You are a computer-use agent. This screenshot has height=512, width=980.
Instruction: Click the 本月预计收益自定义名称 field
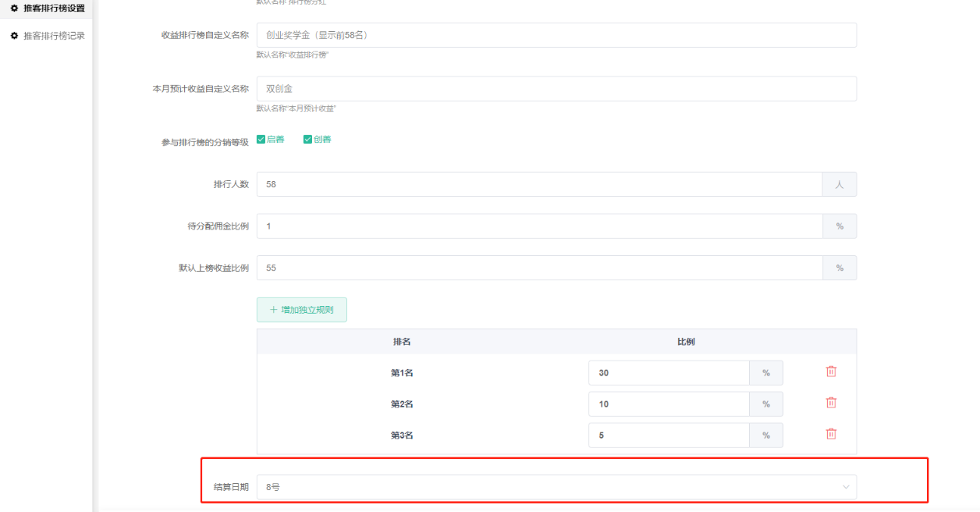556,89
